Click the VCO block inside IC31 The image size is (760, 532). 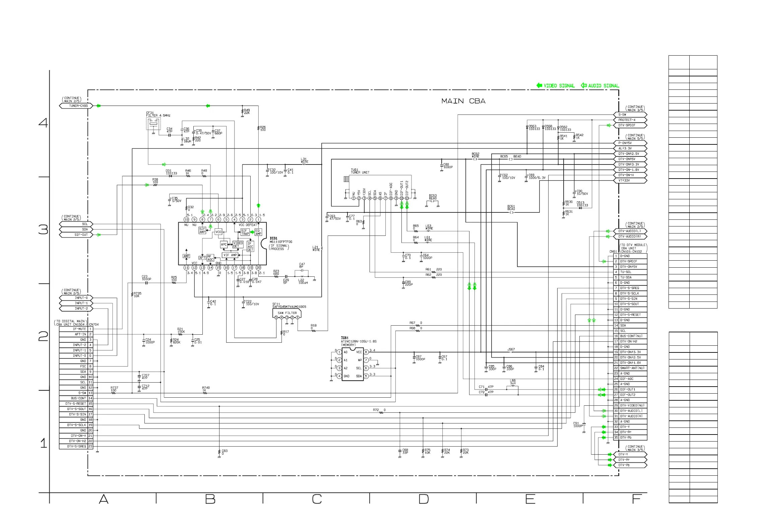coord(218,232)
